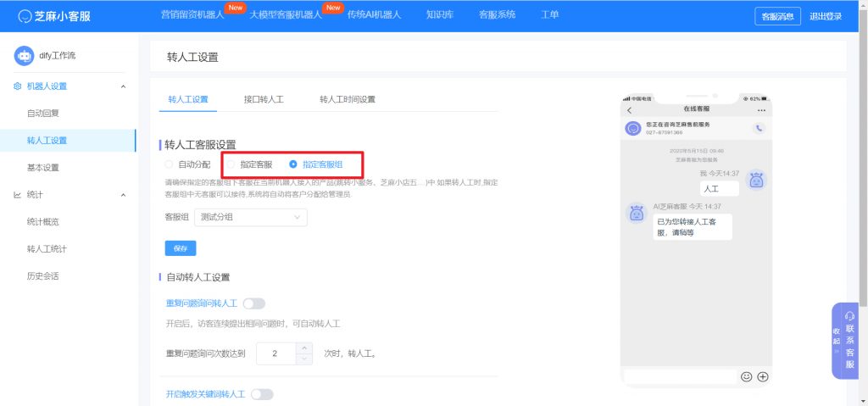Click the 已为您转接人工客服 chat bubble

pyautogui.click(x=693, y=227)
